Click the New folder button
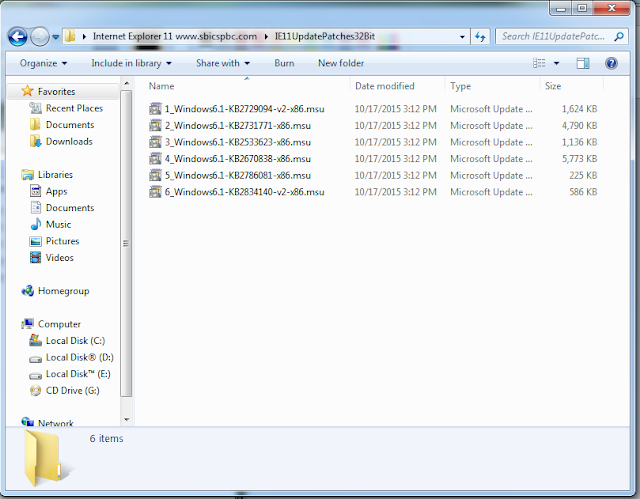Screen dimensions: 640x499 (x=341, y=63)
